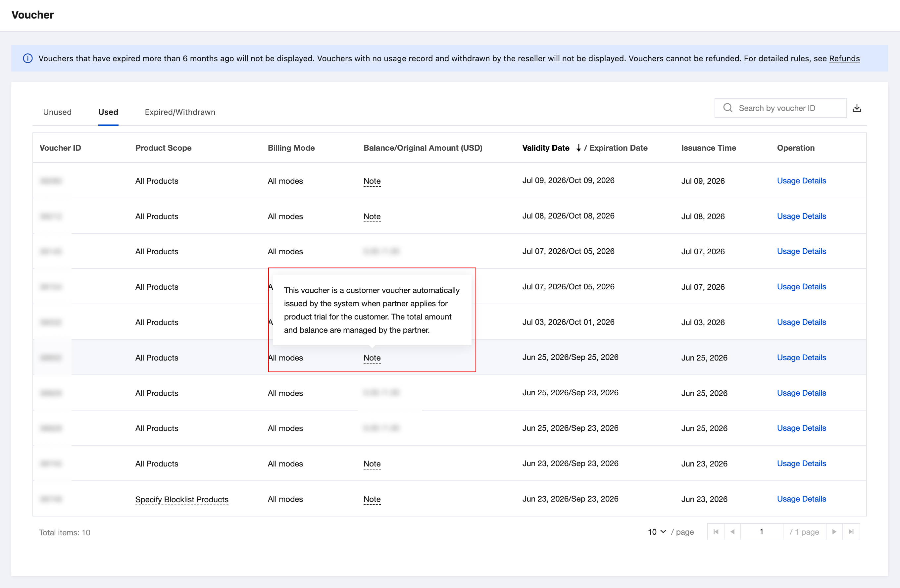Toggle the sort arrow next to Validity Date
900x588 pixels.
tap(578, 148)
